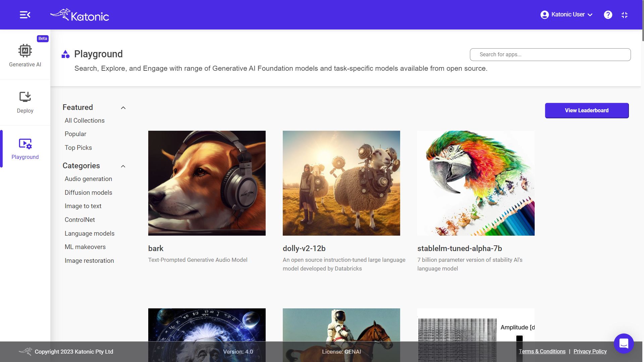Open the bark corgi headphones thumbnail

pos(207,183)
